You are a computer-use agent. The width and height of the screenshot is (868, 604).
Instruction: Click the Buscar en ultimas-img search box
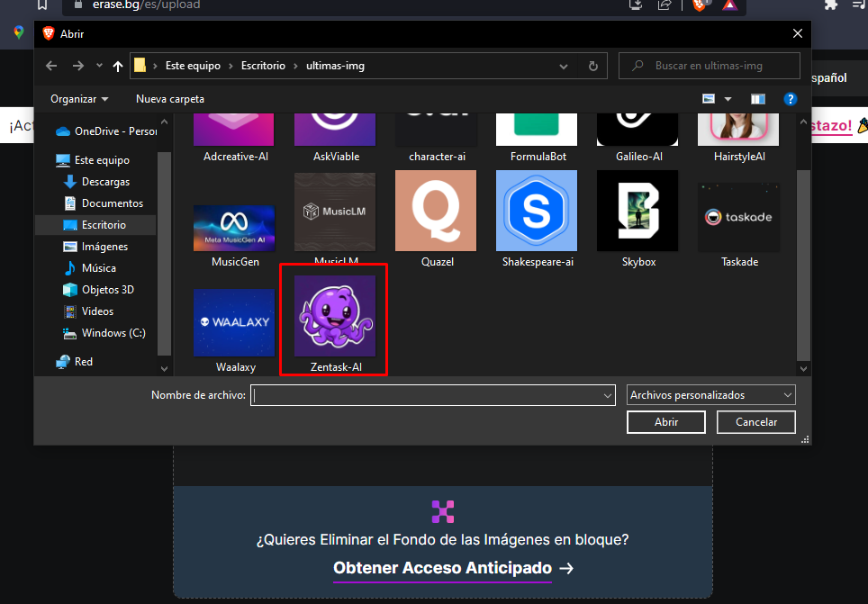click(x=710, y=66)
